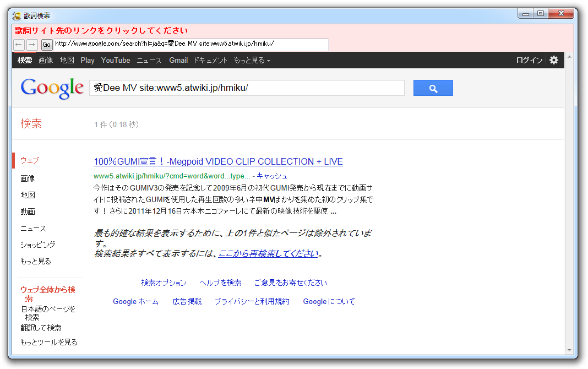Open ご意見をお寄せください link
Viewport: 588px width, 369px height.
291,283
